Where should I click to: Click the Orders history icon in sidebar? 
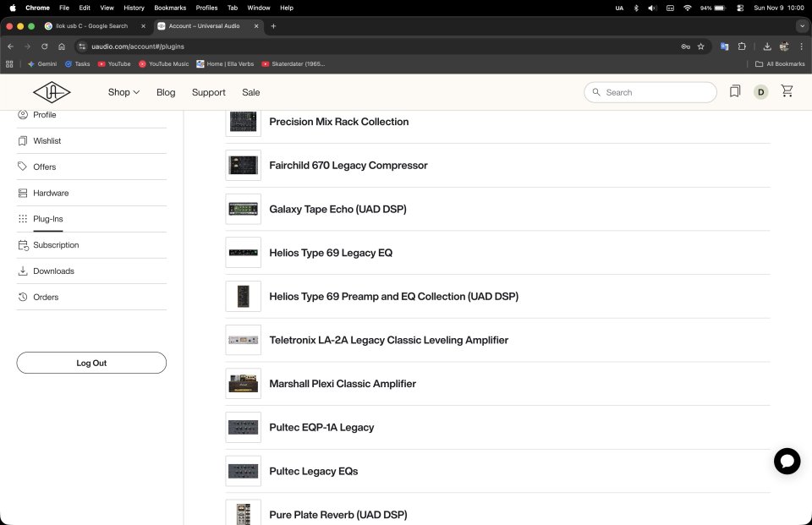click(23, 297)
